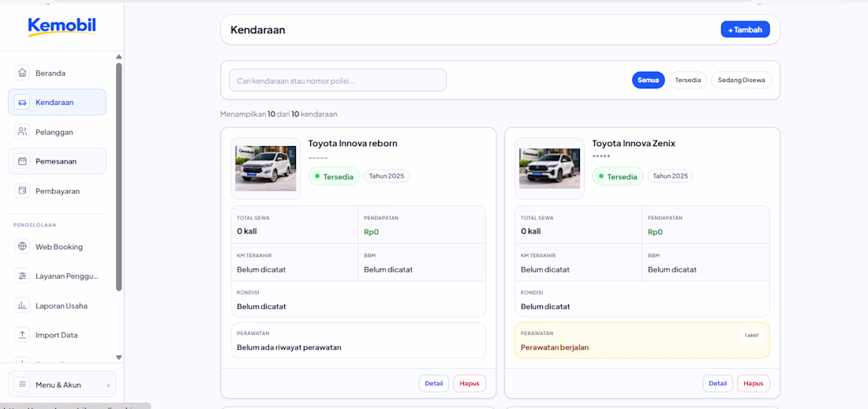Open Web Booking management
Image resolution: width=868 pixels, height=409 pixels.
coord(57,246)
